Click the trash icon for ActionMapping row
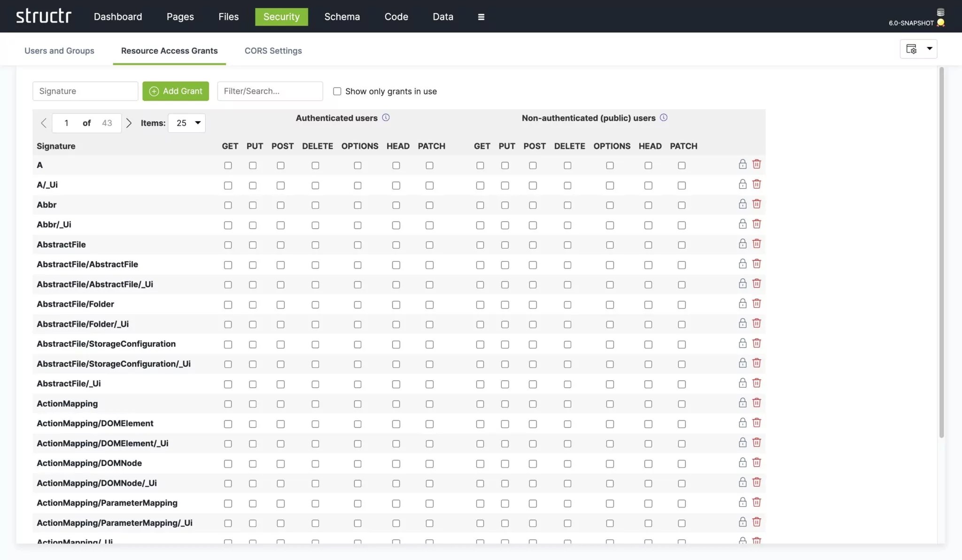This screenshot has width=962, height=560. pyautogui.click(x=756, y=403)
